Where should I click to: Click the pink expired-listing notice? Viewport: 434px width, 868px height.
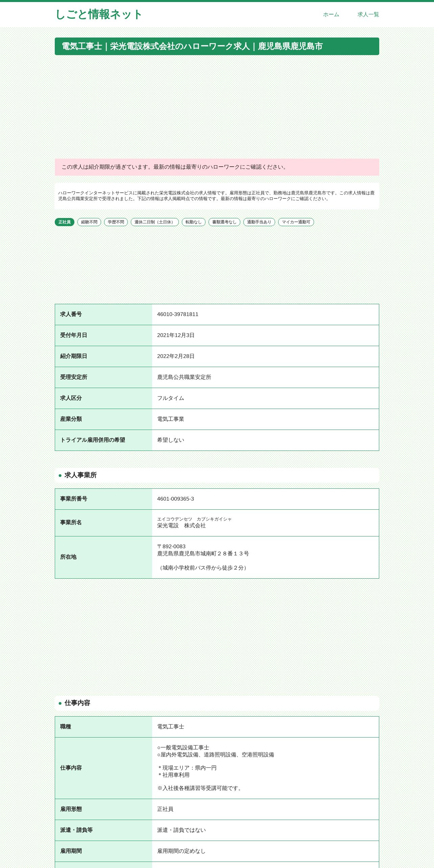coord(217,167)
